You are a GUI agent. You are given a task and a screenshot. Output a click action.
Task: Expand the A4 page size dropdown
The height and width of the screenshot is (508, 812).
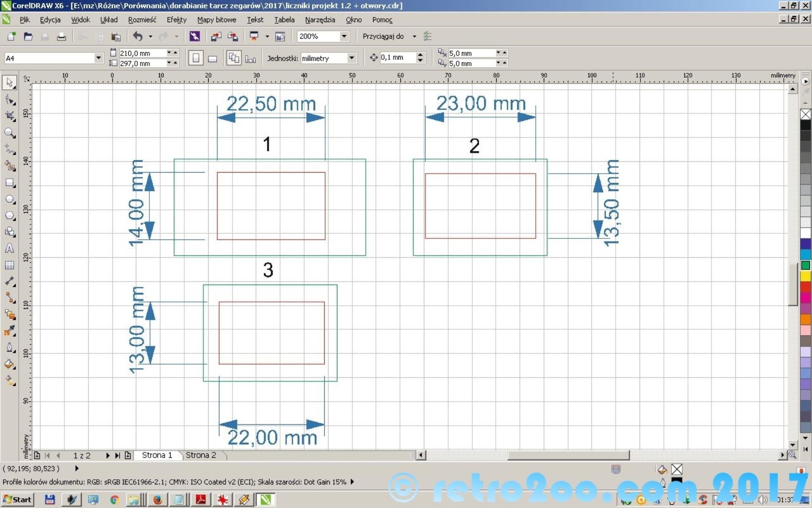coord(98,58)
